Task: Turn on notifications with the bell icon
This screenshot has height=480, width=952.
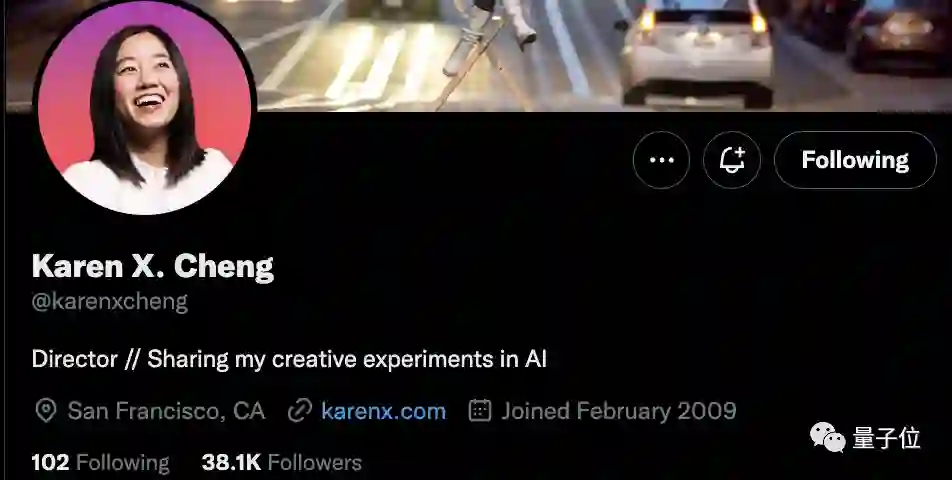Action: [x=732, y=160]
